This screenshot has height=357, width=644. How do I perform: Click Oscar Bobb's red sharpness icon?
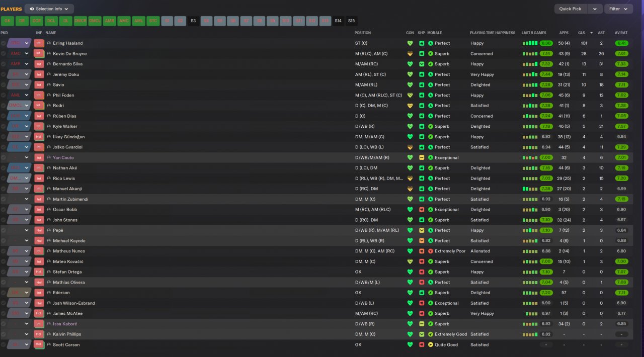[422, 210]
